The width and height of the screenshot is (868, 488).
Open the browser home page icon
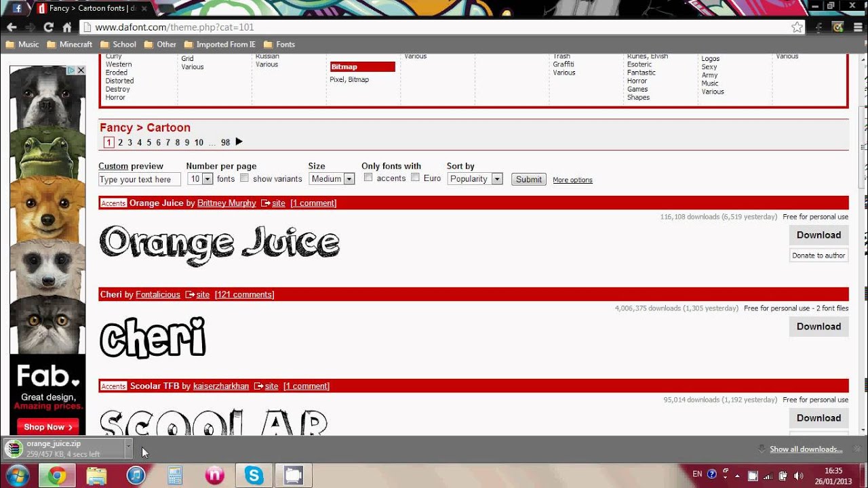coord(66,27)
